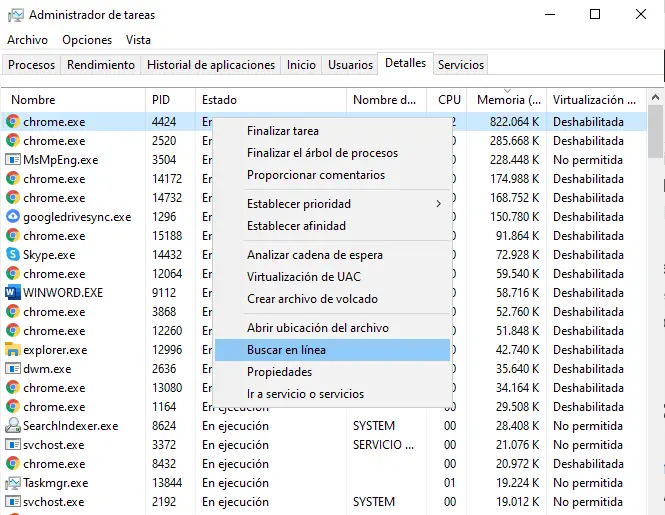Click the scrollbar up arrow
Screen dimensions: 665x515
coord(655,98)
